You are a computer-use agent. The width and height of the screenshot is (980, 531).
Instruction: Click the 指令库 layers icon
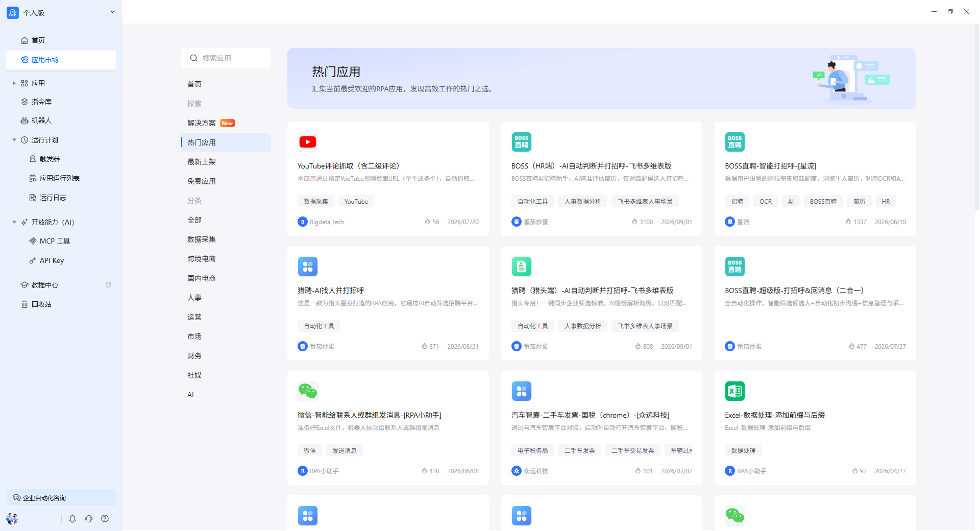tap(24, 102)
